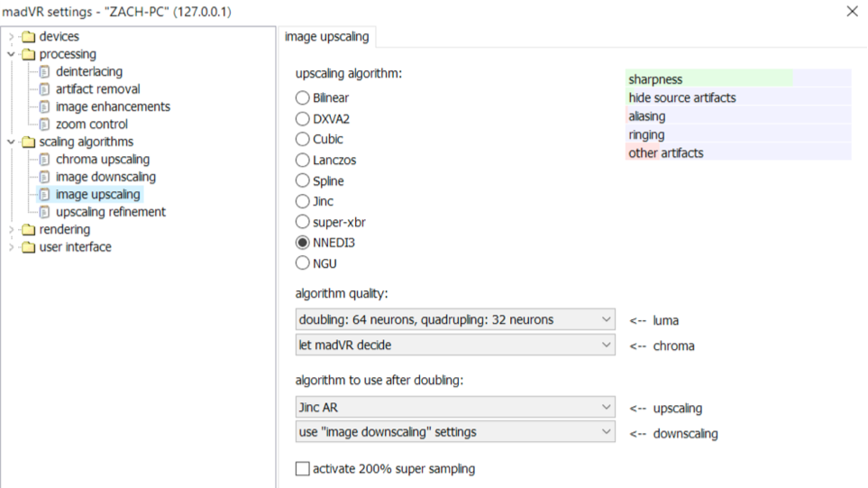
Task: Click the chroma upscaling page icon
Action: pos(44,160)
